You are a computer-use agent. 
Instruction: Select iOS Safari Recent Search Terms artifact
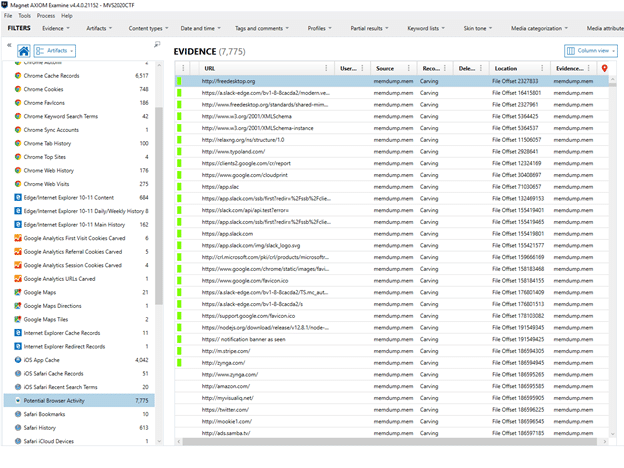(x=79, y=387)
